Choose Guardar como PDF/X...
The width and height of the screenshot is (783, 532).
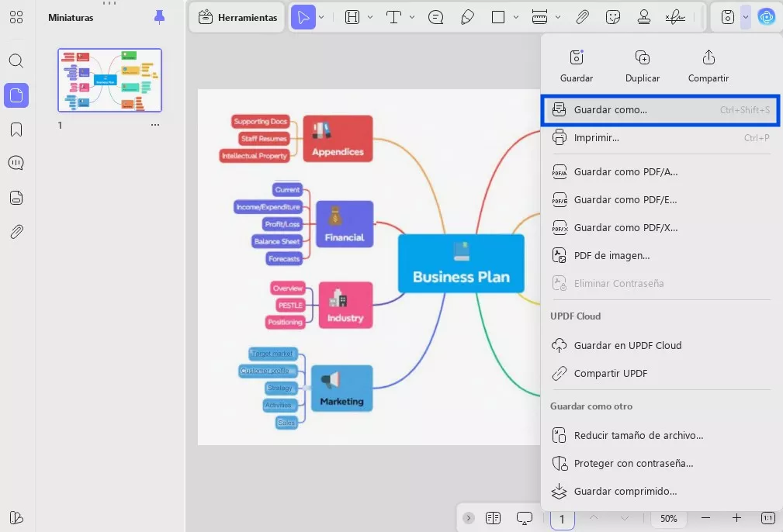[660, 227]
